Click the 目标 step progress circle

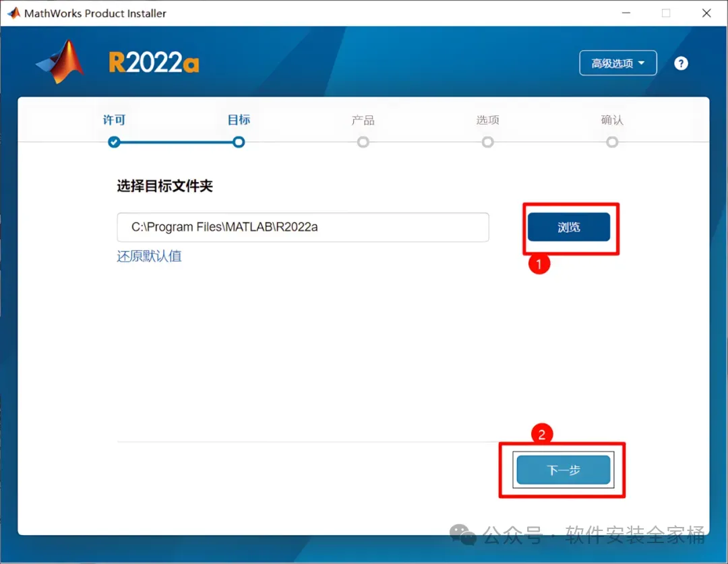click(239, 142)
